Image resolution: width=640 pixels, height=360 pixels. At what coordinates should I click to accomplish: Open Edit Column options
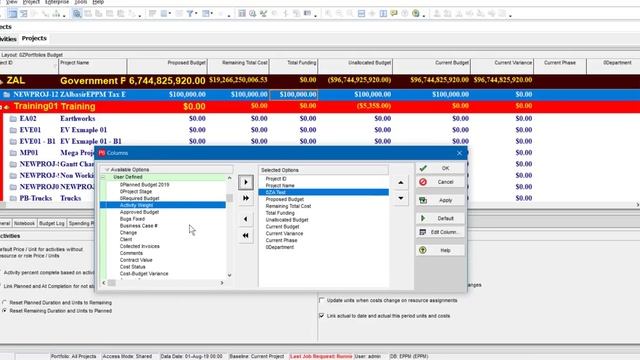coord(440,232)
